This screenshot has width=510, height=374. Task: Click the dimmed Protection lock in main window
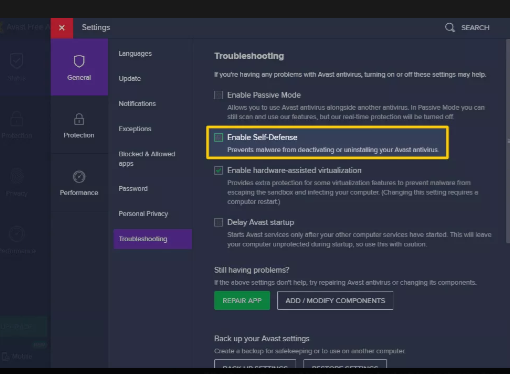click(x=16, y=118)
